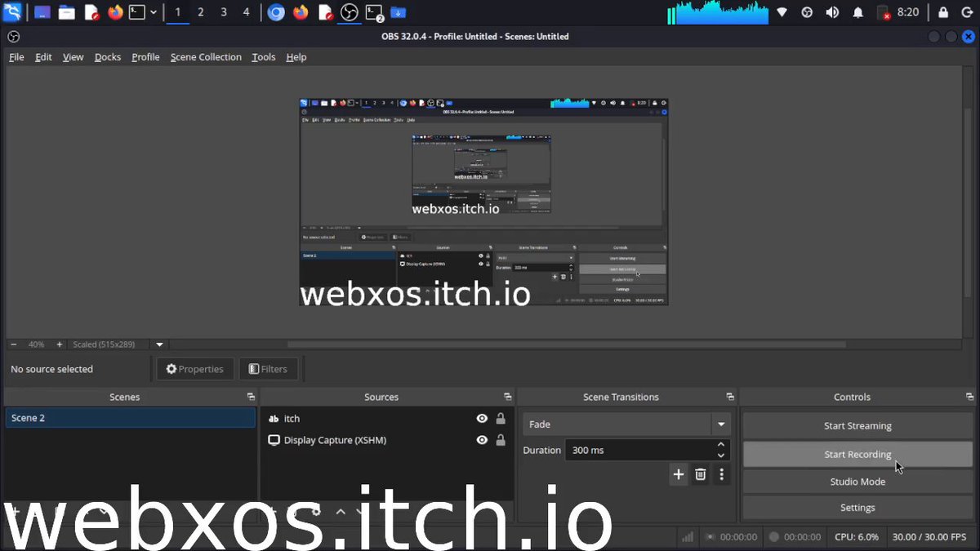
Task: Open the Fade transition dropdown
Action: pos(626,424)
